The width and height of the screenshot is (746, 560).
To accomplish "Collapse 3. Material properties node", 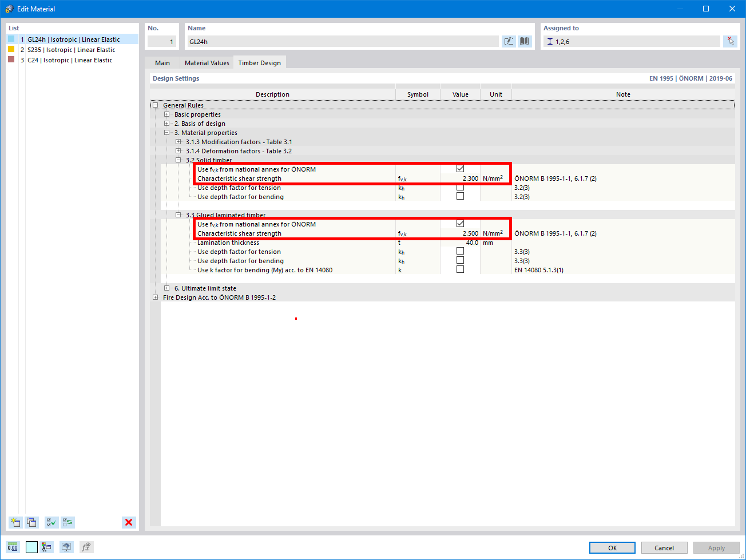I will [x=166, y=133].
